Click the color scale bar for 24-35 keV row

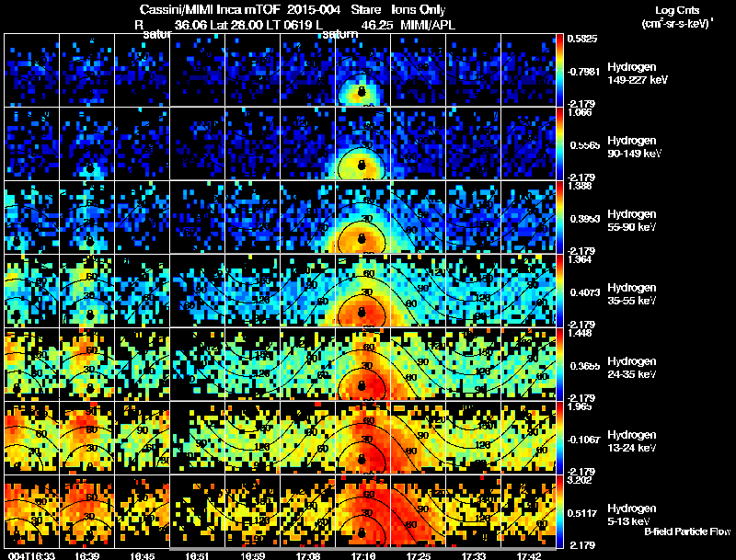click(x=559, y=365)
